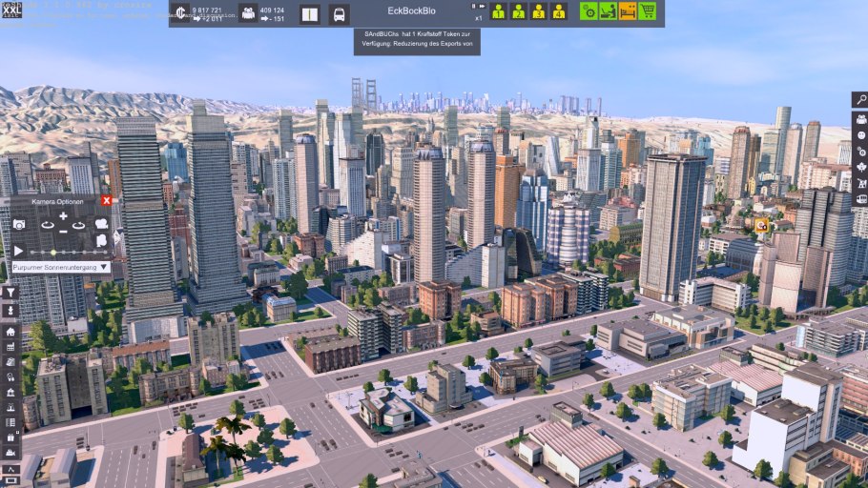The height and width of the screenshot is (488, 868).
Task: Open the Purpurner Sonnenuntergang dropdown
Action: point(61,268)
